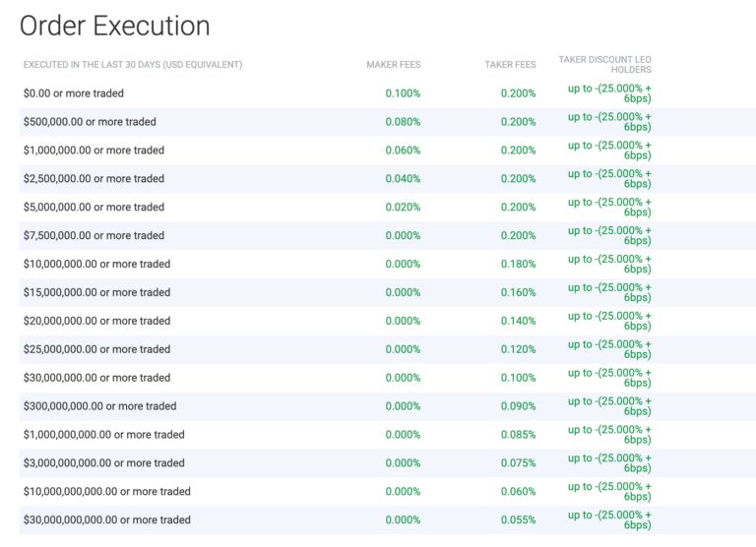Click LEO discount for $30,000,000,000.00 tier
Viewport: 756px width, 547px height.
coord(609,520)
